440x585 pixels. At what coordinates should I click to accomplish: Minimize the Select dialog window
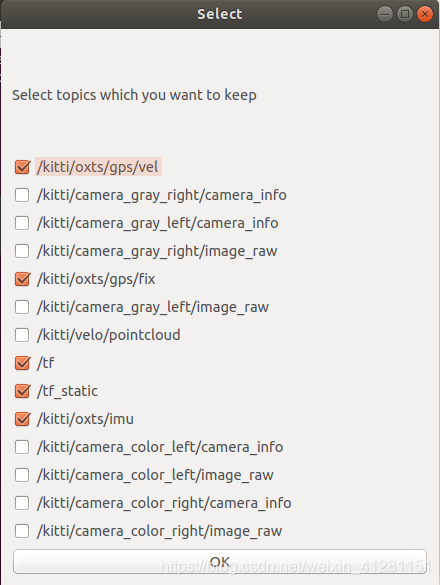coord(384,14)
